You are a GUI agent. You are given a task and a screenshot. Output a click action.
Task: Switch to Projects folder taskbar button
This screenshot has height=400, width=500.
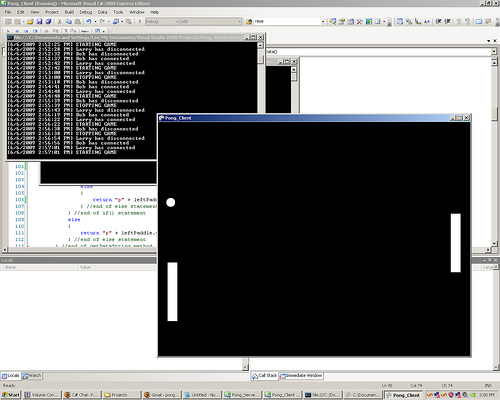point(122,395)
